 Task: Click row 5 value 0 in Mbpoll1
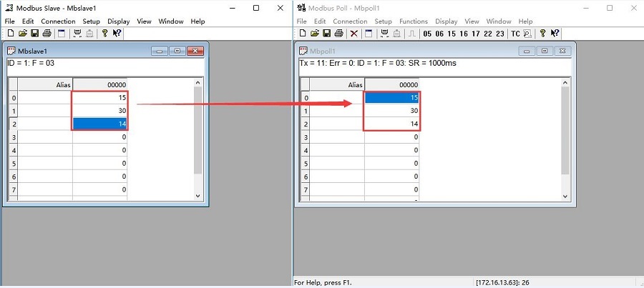(392, 163)
